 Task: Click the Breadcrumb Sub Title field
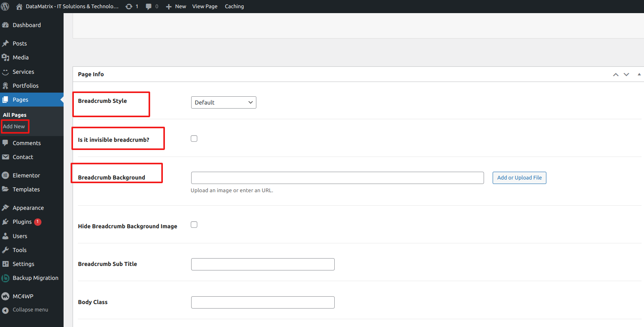pyautogui.click(x=263, y=264)
